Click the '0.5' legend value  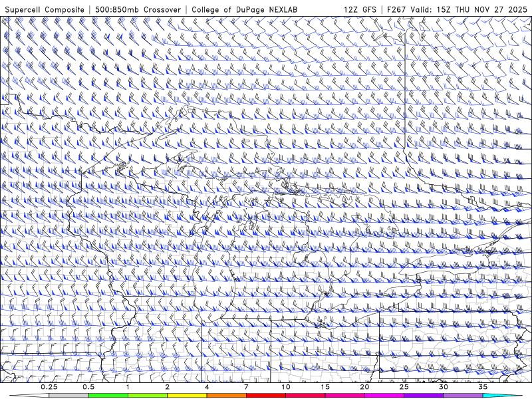coord(88,387)
